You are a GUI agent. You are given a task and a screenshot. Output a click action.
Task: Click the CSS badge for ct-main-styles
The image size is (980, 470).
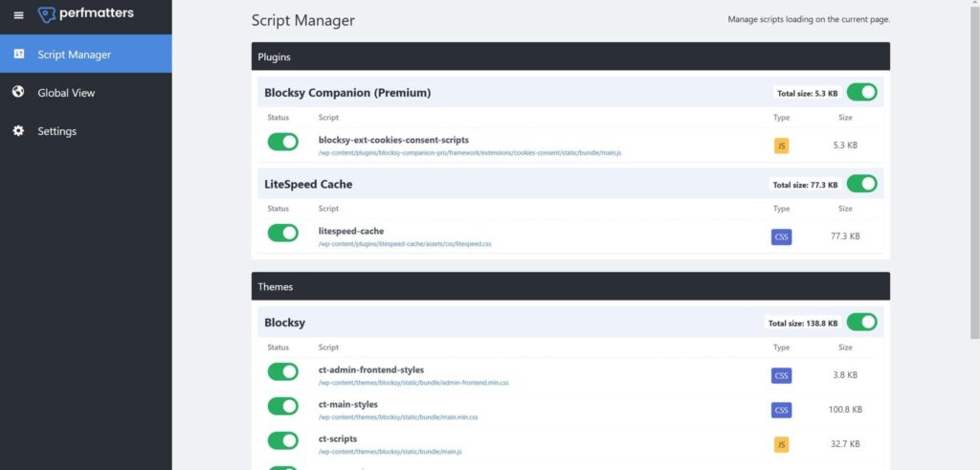[x=781, y=410]
